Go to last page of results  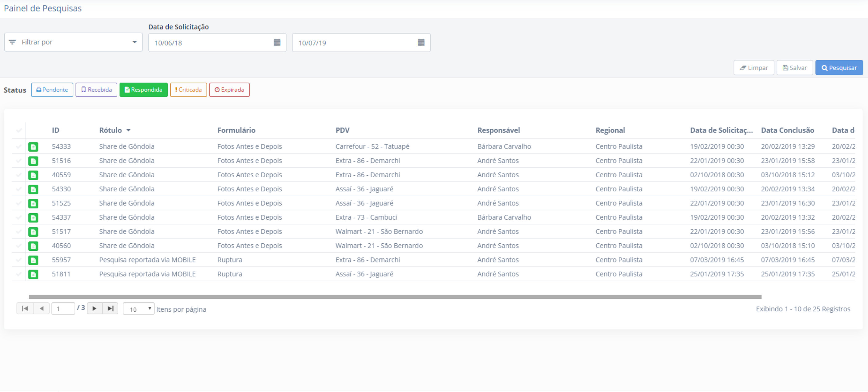point(110,309)
